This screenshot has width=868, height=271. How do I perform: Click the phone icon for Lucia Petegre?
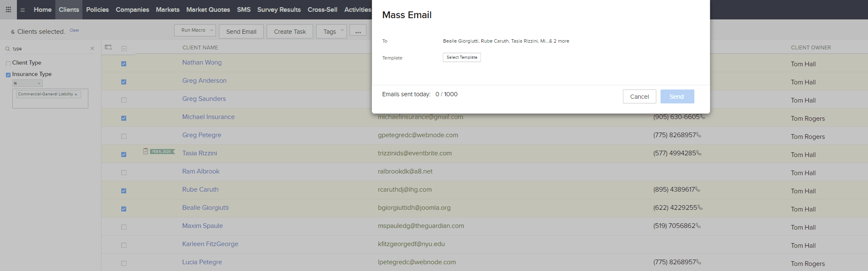(x=699, y=262)
